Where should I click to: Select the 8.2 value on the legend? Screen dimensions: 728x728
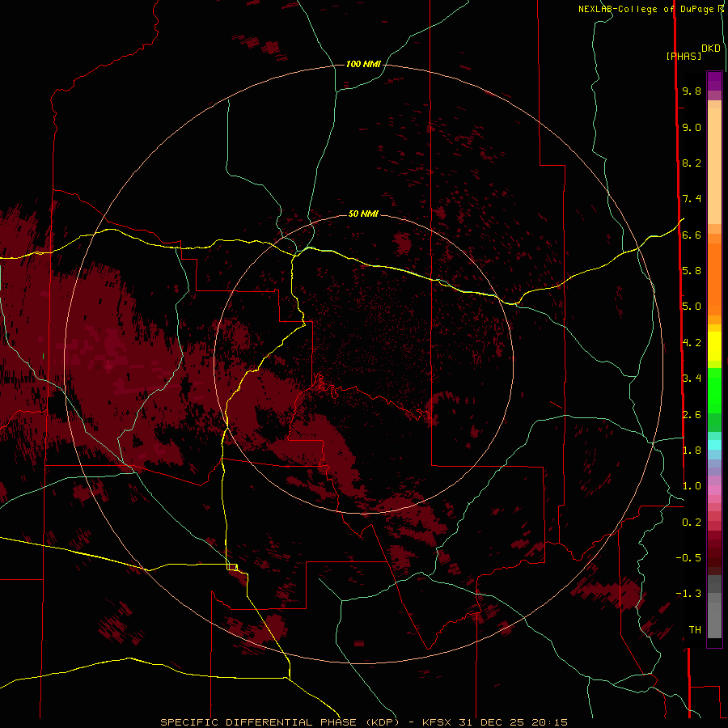pyautogui.click(x=692, y=163)
